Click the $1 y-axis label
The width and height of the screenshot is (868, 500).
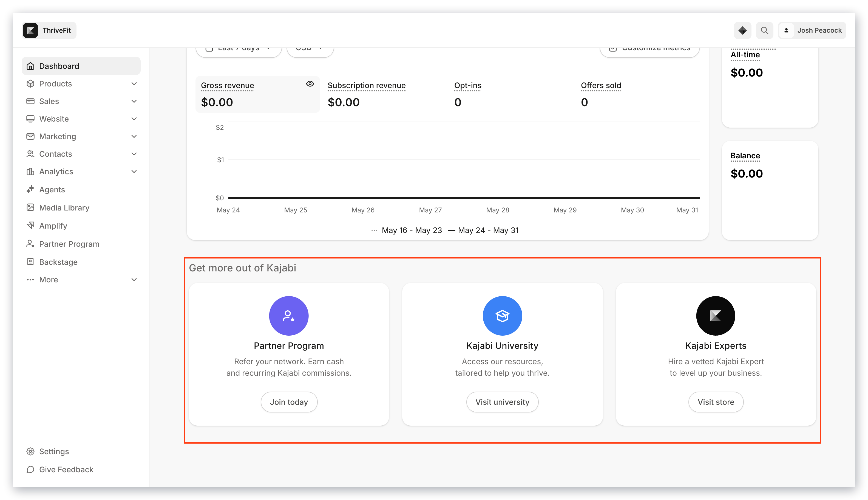[x=220, y=160]
